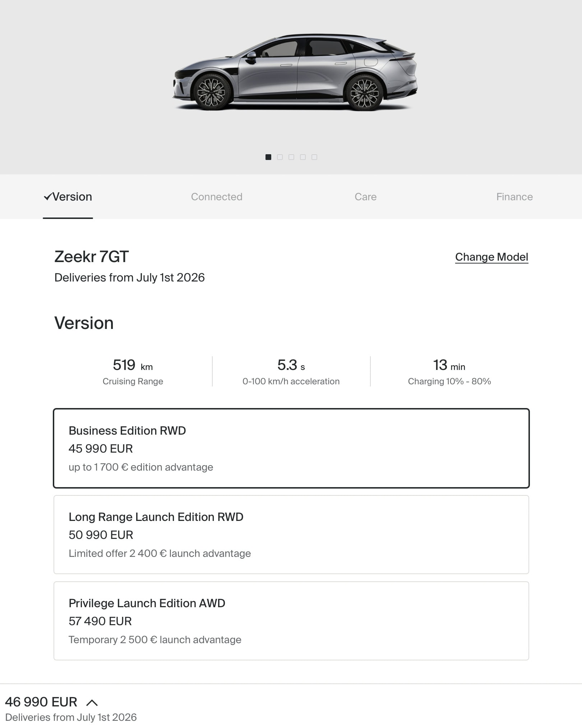Jump to fifth carousel image dot
Screen dimensions: 582x728
pos(314,157)
